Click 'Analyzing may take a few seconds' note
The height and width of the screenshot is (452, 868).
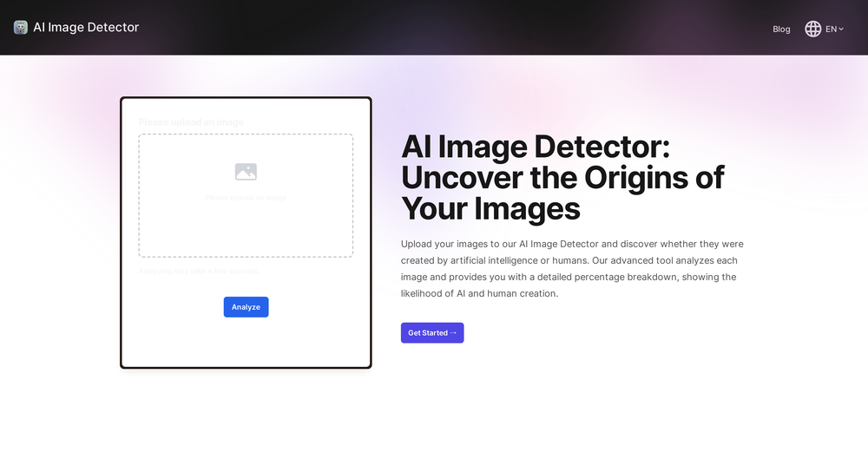pos(199,272)
